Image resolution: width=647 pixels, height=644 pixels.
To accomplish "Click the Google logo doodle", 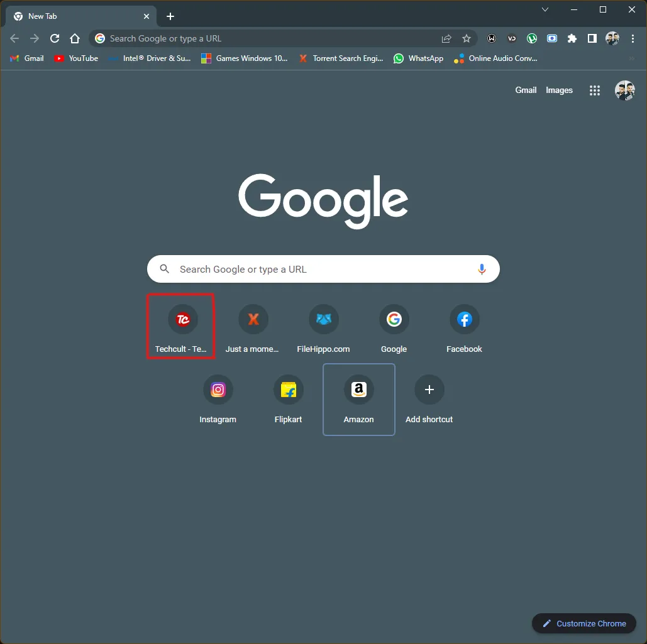I will click(x=323, y=201).
